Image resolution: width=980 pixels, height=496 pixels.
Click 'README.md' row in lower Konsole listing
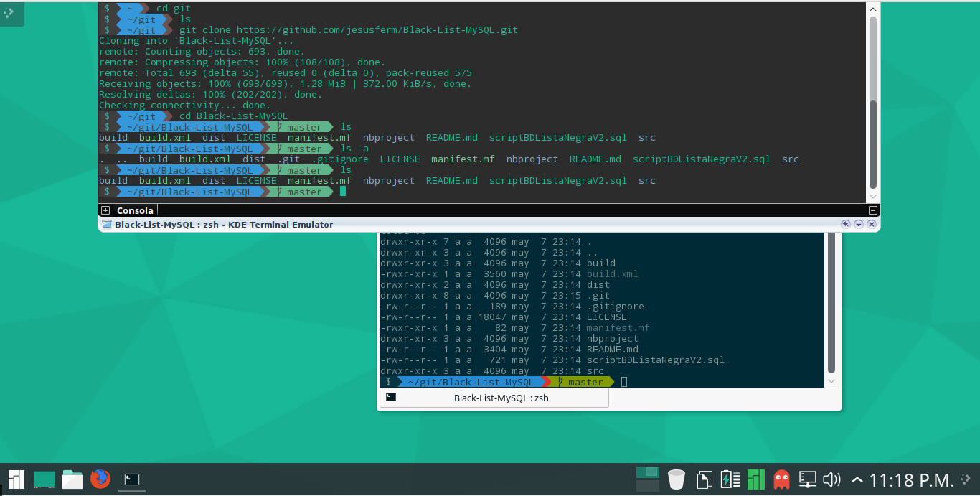click(509, 350)
